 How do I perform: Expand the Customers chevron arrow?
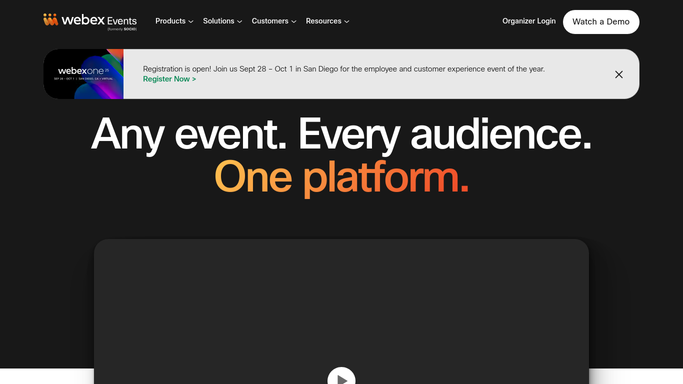(x=294, y=21)
